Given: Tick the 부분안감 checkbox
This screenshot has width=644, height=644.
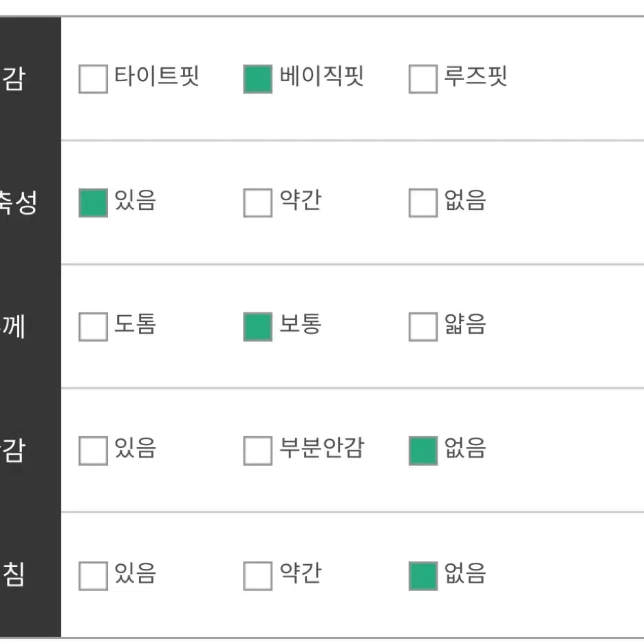Looking at the screenshot, I should point(258,451).
